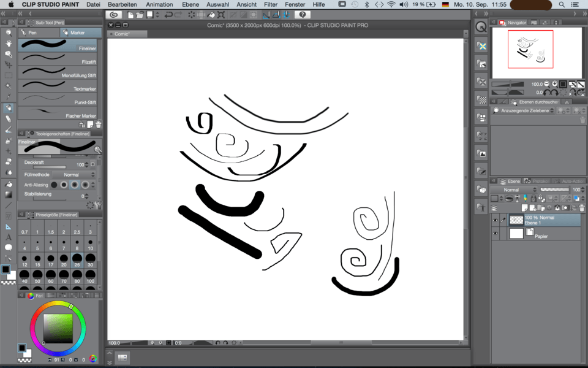The image size is (588, 368).
Task: Select the Magic wand tool
Action: pyautogui.click(x=9, y=86)
